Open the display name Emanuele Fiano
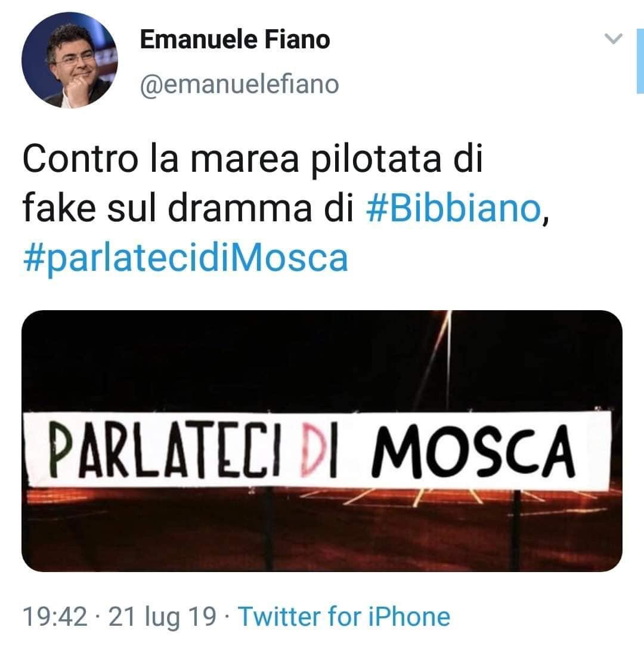Viewport: 644px width, 652px height. coord(235,39)
